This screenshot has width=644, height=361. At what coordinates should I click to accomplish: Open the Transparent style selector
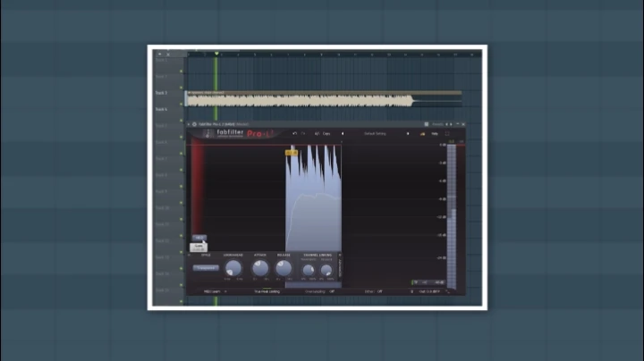pos(206,268)
